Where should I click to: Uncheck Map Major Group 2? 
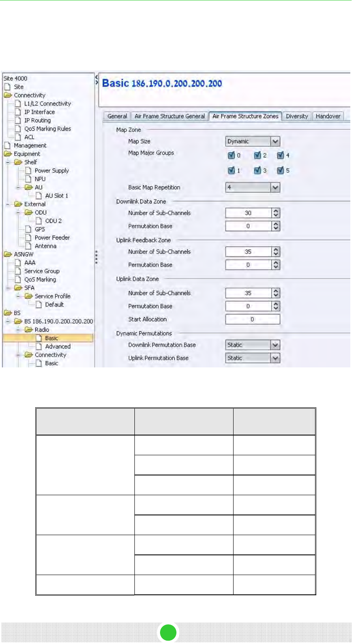pos(257,156)
